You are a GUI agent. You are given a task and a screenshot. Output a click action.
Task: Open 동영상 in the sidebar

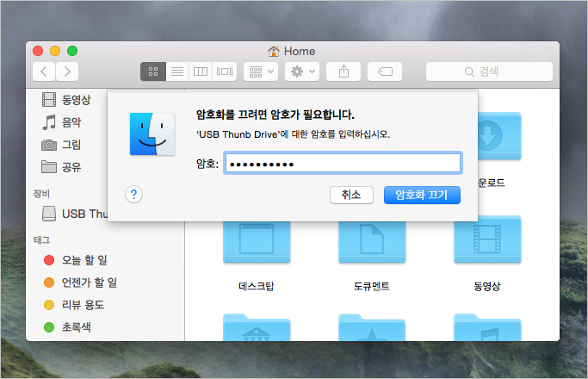pyautogui.click(x=66, y=99)
